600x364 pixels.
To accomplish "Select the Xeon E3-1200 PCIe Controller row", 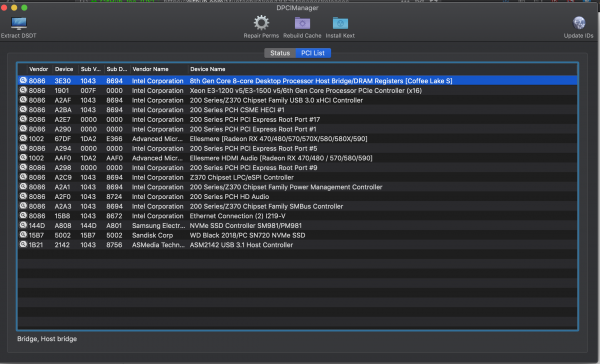I will coord(297,90).
